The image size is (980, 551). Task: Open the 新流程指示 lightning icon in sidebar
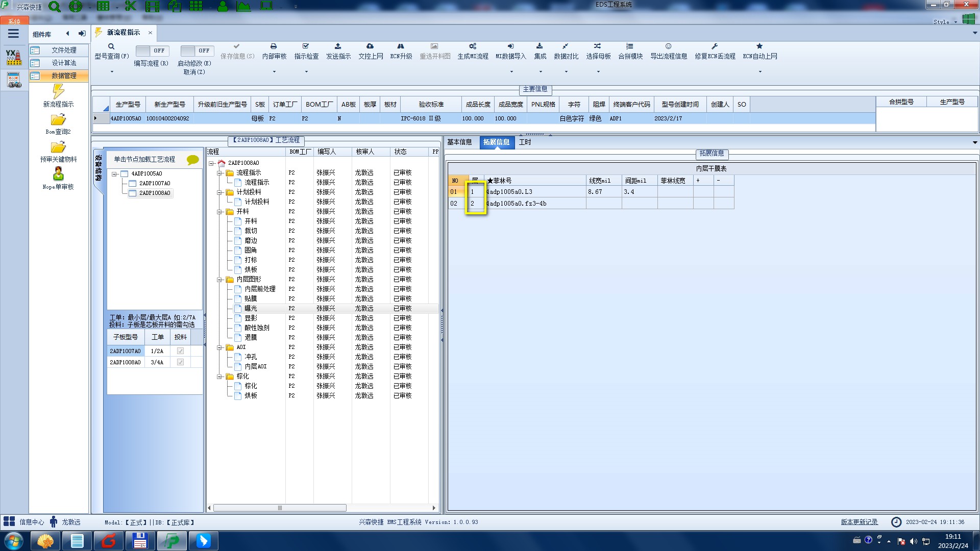58,92
